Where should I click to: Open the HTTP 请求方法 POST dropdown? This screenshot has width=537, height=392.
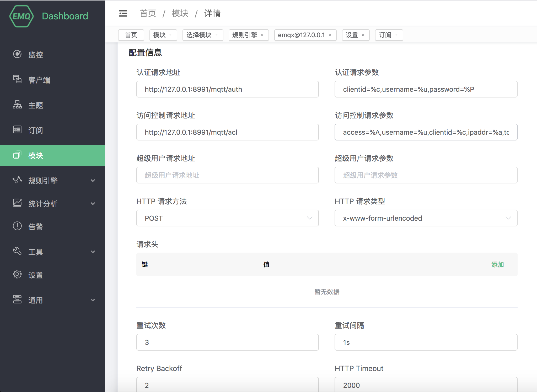pyautogui.click(x=227, y=218)
